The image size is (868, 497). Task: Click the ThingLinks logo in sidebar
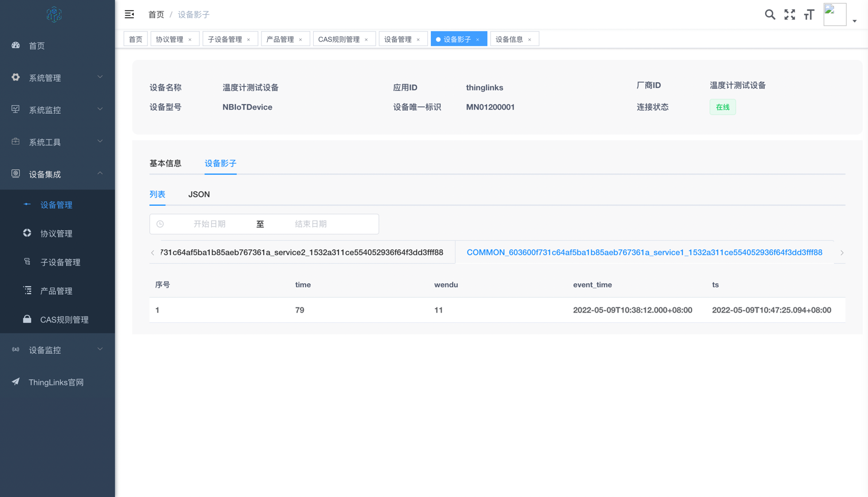[54, 14]
